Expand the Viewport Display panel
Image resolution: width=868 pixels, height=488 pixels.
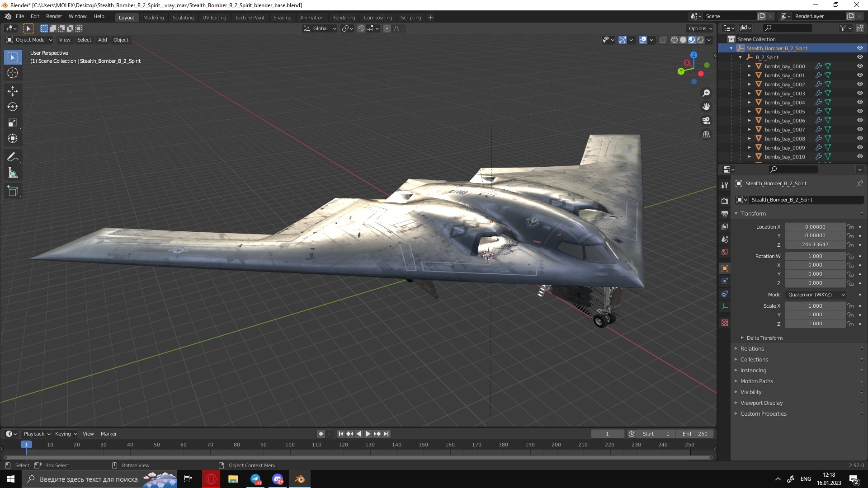761,403
